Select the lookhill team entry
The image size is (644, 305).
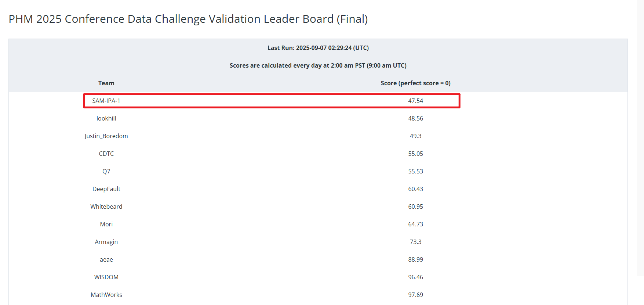coord(106,118)
